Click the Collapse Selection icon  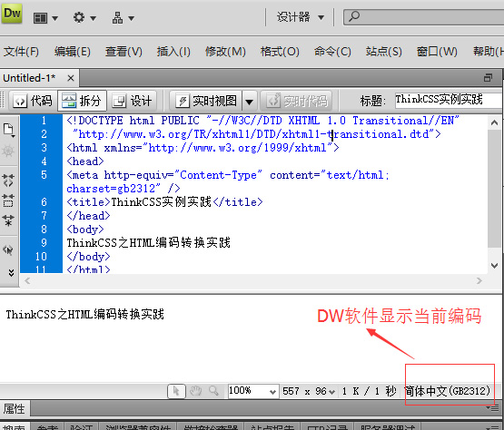click(8, 200)
